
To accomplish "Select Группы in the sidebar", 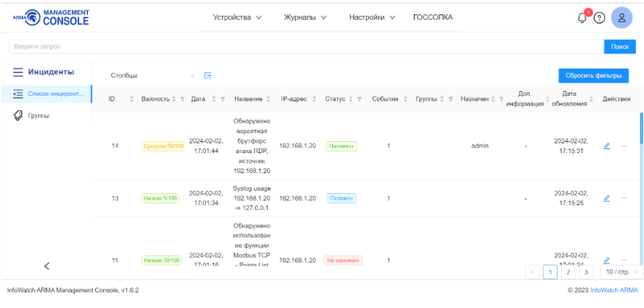I will click(x=38, y=116).
